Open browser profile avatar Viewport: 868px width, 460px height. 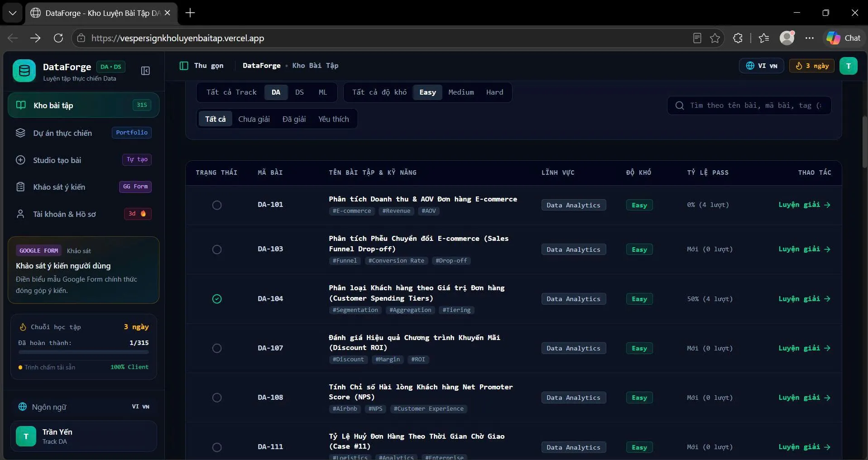tap(787, 38)
